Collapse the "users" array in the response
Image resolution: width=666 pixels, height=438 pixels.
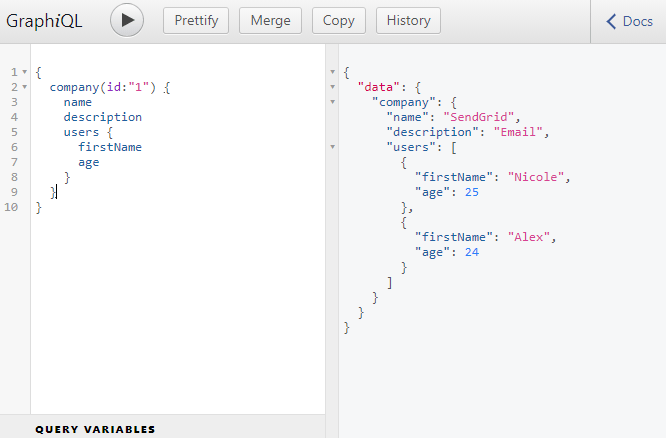click(x=332, y=147)
